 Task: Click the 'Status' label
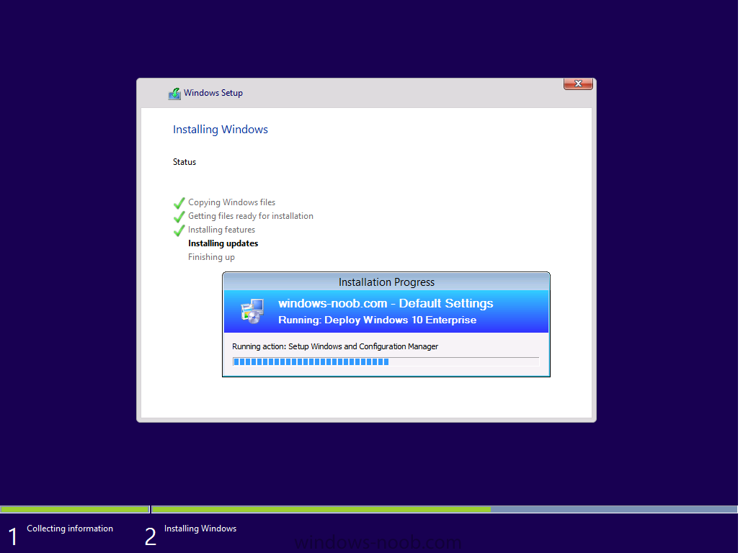(184, 162)
